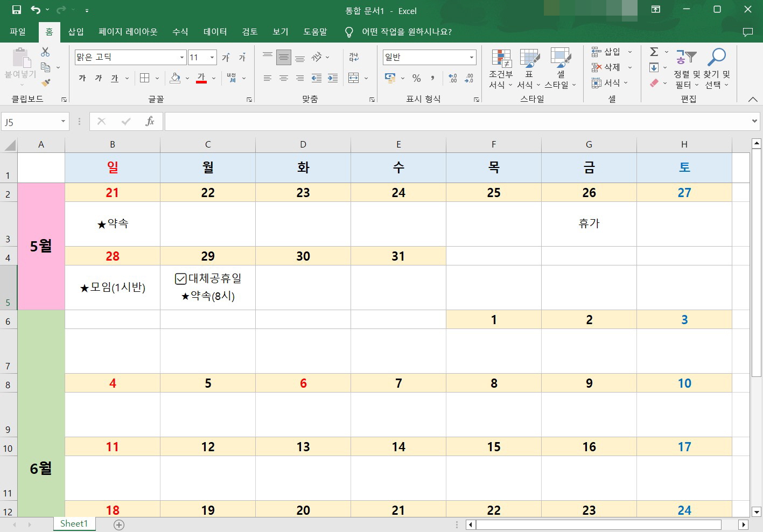Toggle wrap text icon
The image size is (763, 532).
(x=354, y=57)
